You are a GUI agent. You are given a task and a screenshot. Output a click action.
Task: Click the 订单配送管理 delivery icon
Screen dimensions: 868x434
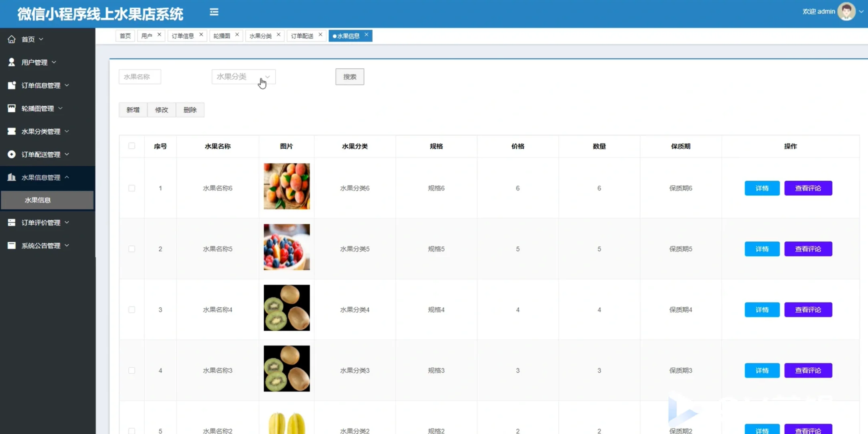tap(11, 154)
